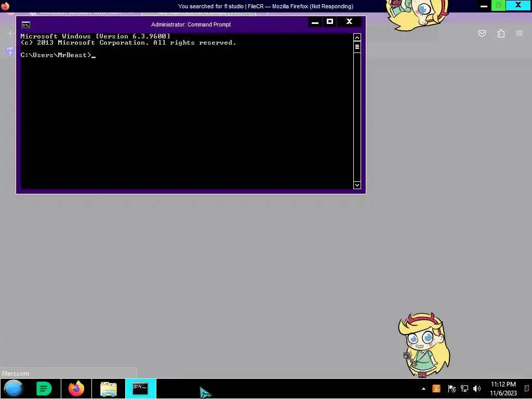Image resolution: width=532 pixels, height=399 pixels.
Task: Click the Firefox logo in the title bar
Action: pos(5,6)
